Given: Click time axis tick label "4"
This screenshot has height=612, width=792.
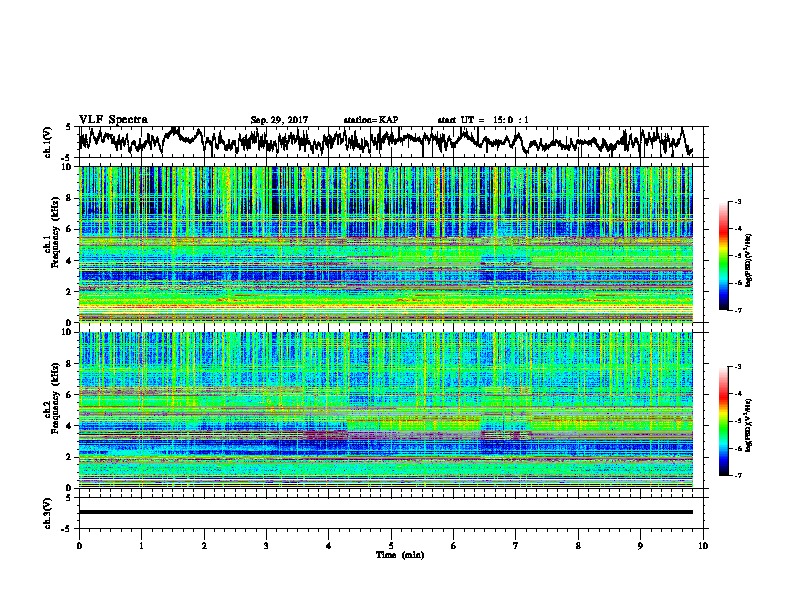Looking at the screenshot, I should 329,546.
